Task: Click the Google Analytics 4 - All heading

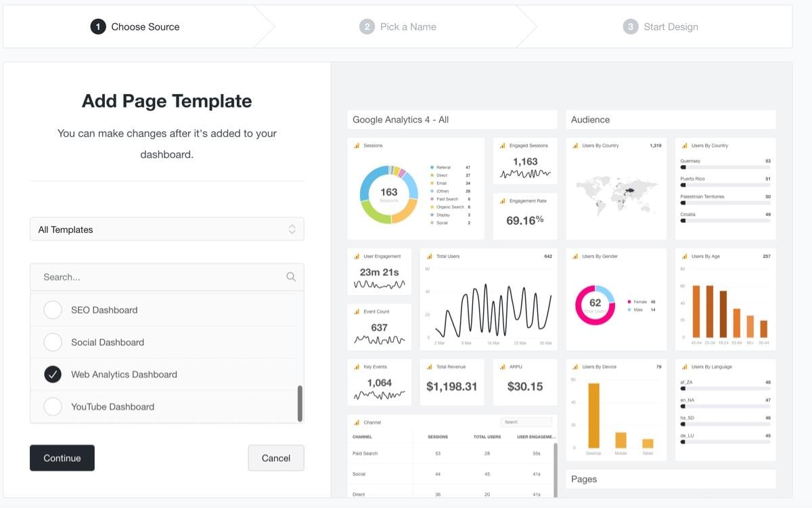Action: pos(401,120)
